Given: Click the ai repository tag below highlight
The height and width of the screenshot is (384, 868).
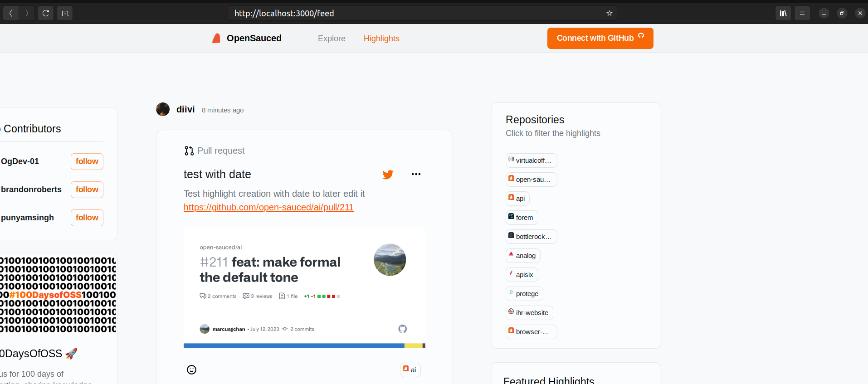Looking at the screenshot, I should click(410, 370).
